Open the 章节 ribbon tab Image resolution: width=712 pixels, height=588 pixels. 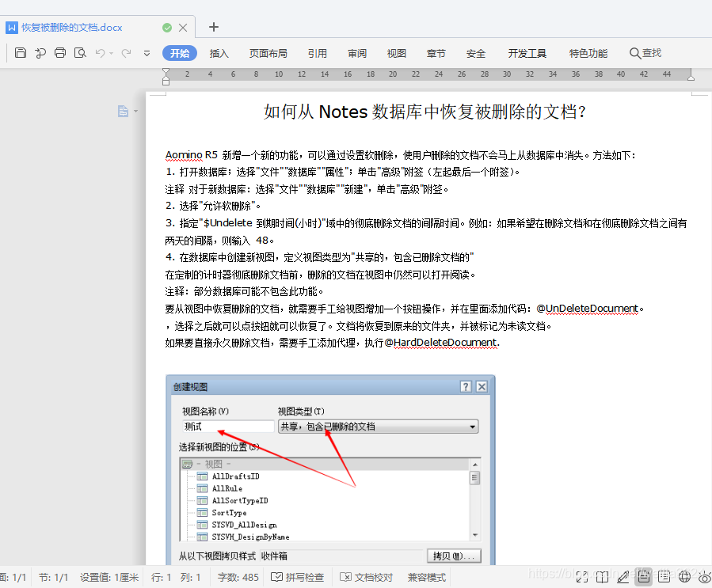[436, 54]
